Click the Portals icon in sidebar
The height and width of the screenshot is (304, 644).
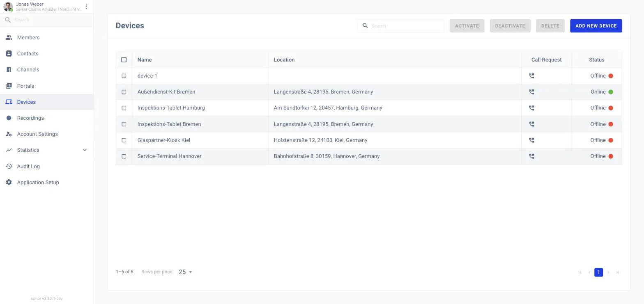[9, 86]
